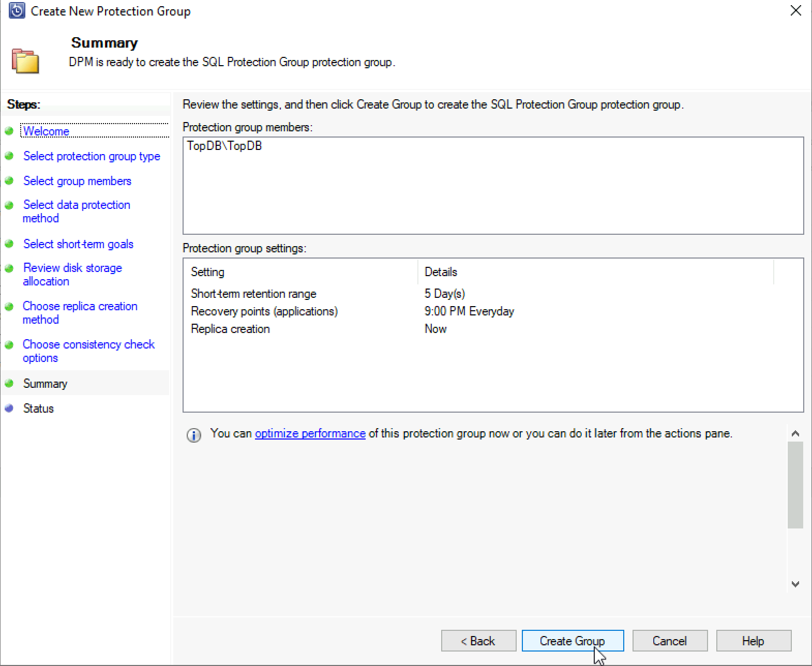Go to Select data protection method step
The height and width of the screenshot is (666, 812).
[x=77, y=211]
